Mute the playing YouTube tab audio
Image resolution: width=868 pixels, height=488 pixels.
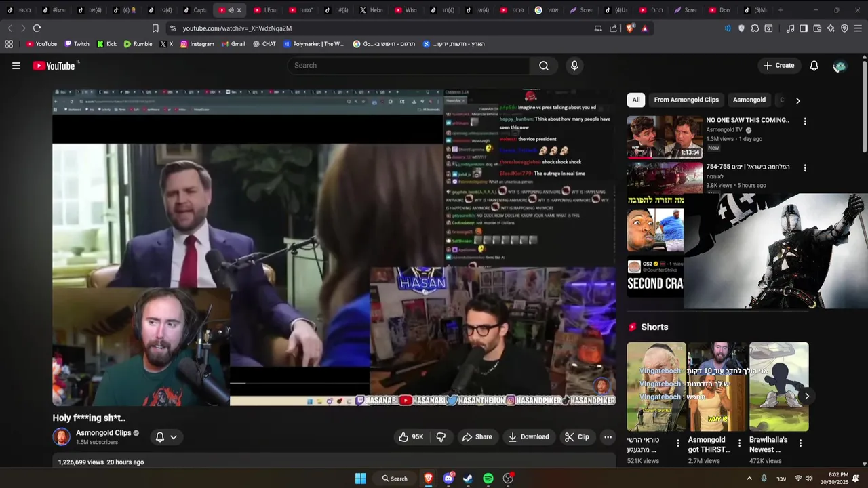click(231, 10)
